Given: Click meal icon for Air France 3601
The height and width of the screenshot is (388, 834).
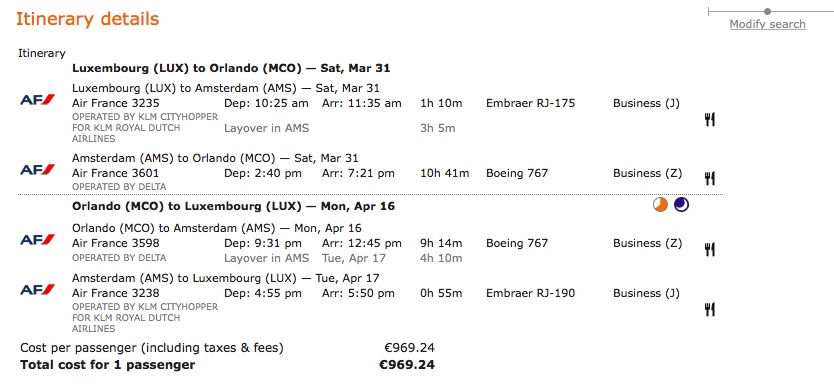Looking at the screenshot, I should click(x=710, y=178).
